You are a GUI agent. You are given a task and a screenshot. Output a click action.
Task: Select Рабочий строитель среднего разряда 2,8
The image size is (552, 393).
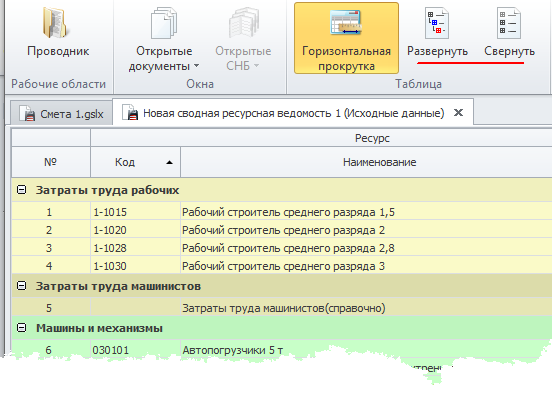[366, 248]
